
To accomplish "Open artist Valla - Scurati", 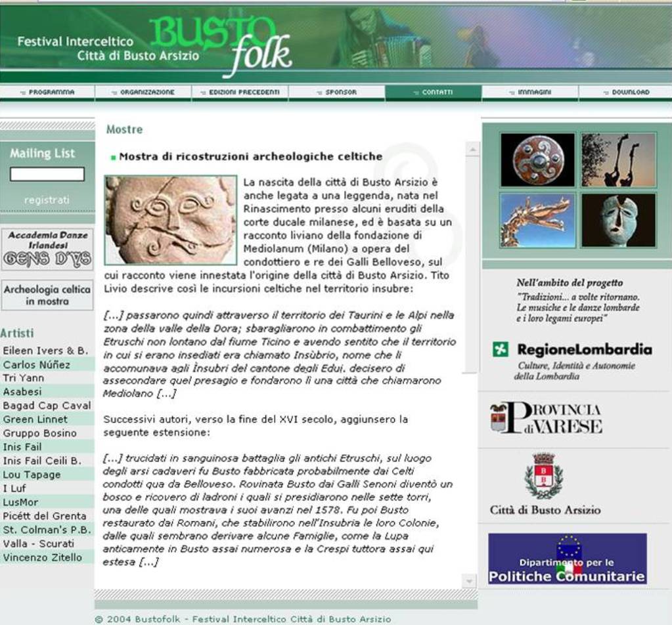I will point(39,544).
